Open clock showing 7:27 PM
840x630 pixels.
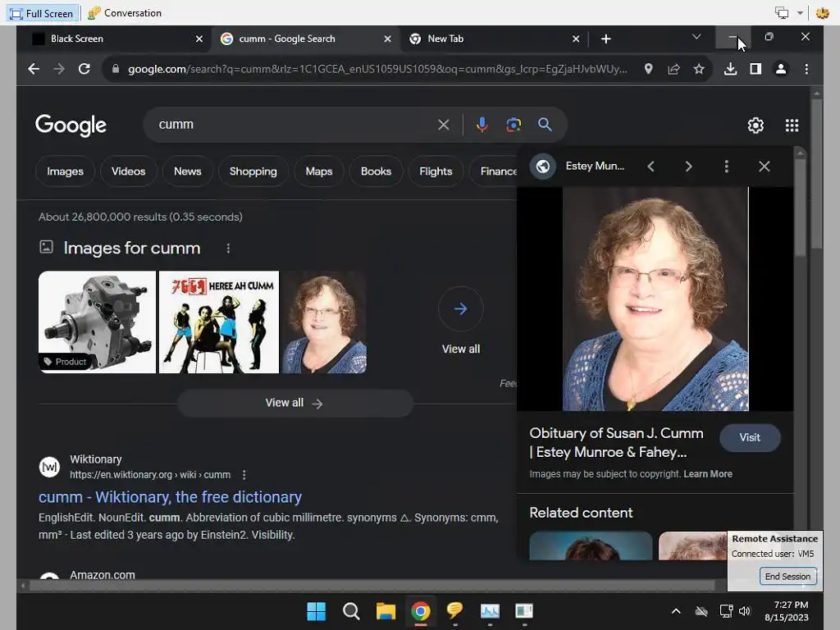click(787, 611)
